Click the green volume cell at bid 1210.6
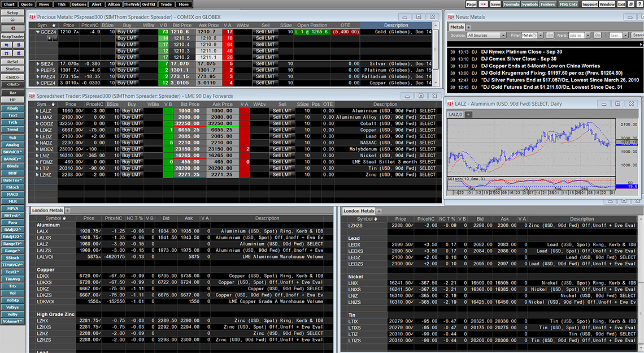Screen dimensions: 644x353 (164, 32)
